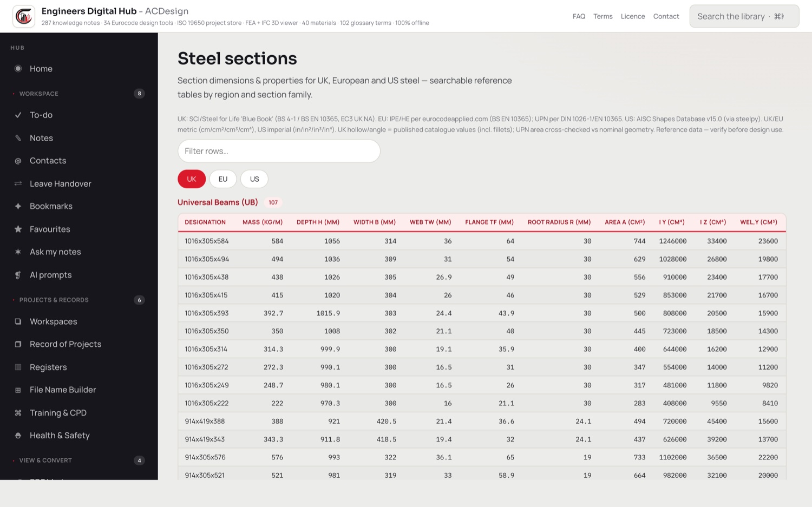The height and width of the screenshot is (507, 812).
Task: Open the Contact link
Action: [x=666, y=16]
